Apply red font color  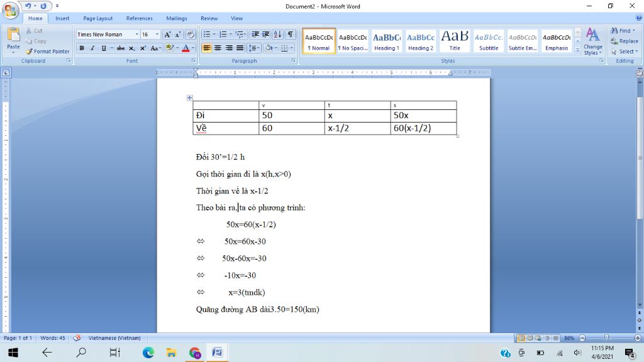[x=186, y=48]
